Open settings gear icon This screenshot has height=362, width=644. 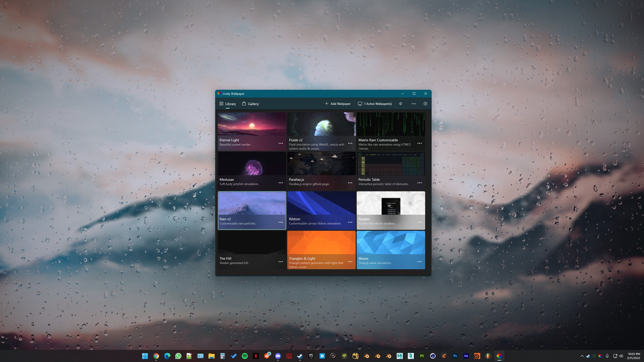(x=425, y=103)
